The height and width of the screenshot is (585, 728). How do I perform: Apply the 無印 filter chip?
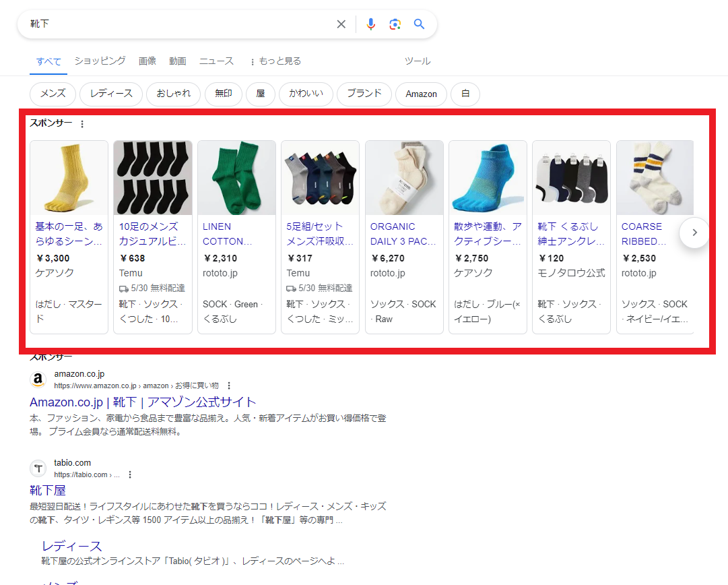click(224, 94)
